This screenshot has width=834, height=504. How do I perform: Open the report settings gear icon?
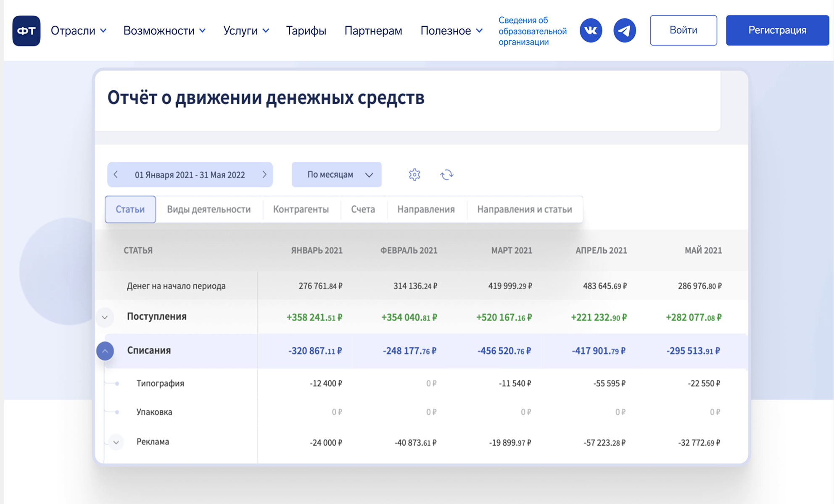click(414, 174)
